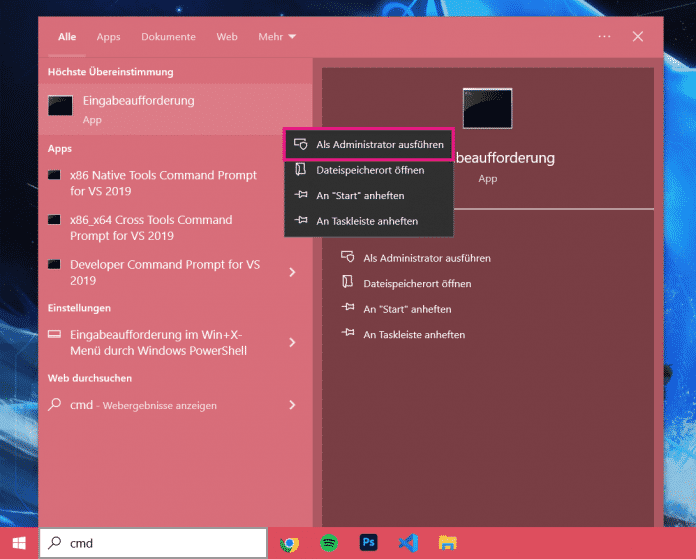Viewport: 696px width, 559px height.
Task: Switch to the Dokumente tab
Action: click(168, 37)
